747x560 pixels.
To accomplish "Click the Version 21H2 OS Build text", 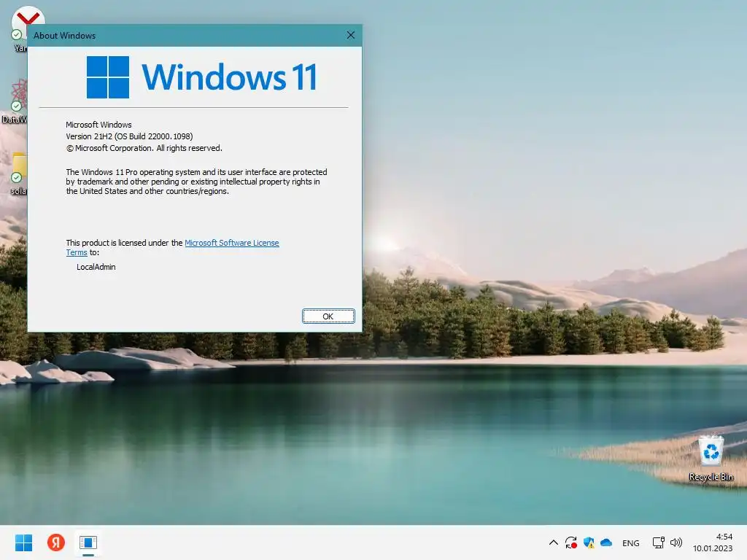I will [129, 136].
